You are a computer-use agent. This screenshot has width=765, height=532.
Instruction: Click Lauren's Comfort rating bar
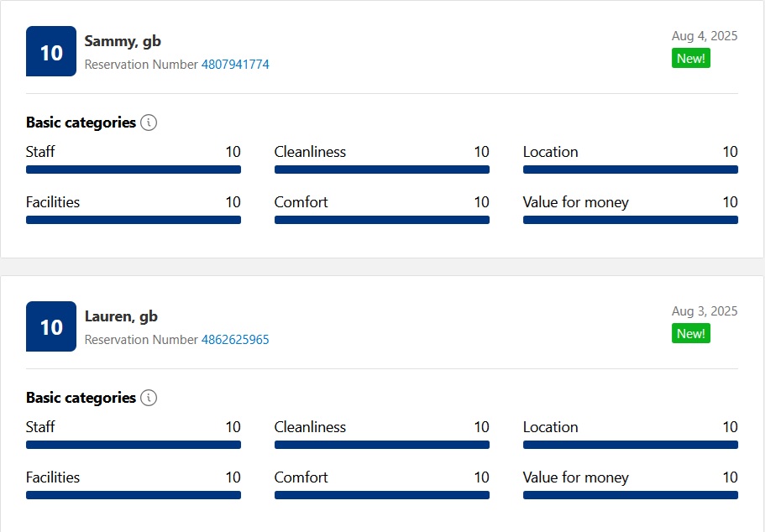(381, 495)
